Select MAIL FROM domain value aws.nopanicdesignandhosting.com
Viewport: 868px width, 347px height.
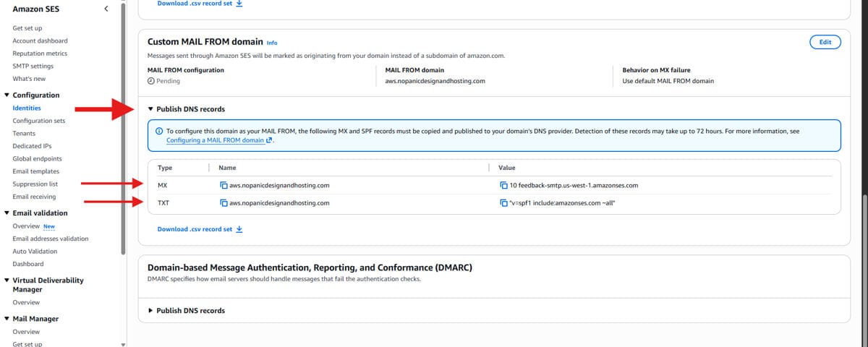pyautogui.click(x=435, y=81)
